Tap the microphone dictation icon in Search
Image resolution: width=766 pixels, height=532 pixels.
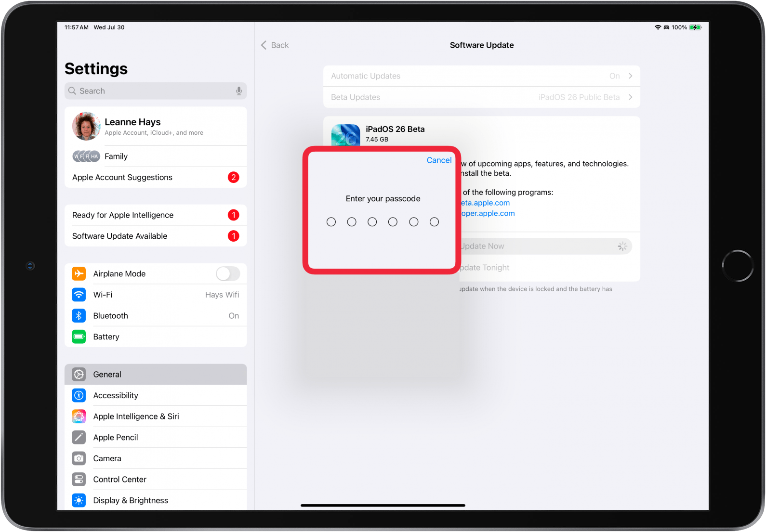tap(238, 91)
